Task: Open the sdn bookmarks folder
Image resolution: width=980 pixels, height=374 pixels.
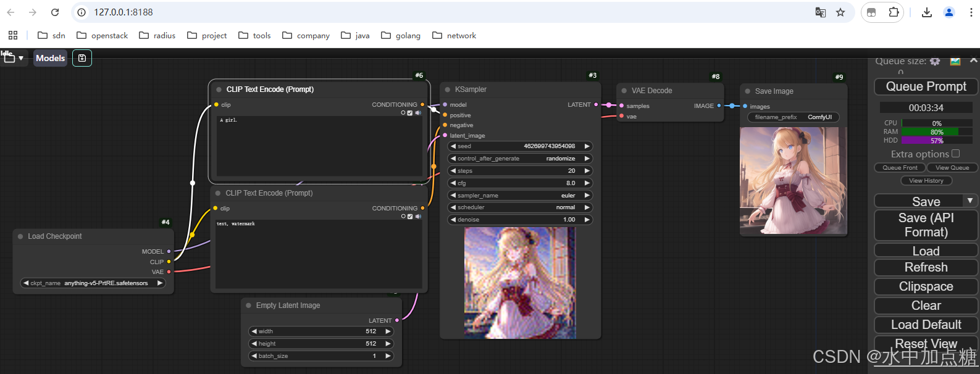Action: pyautogui.click(x=51, y=36)
